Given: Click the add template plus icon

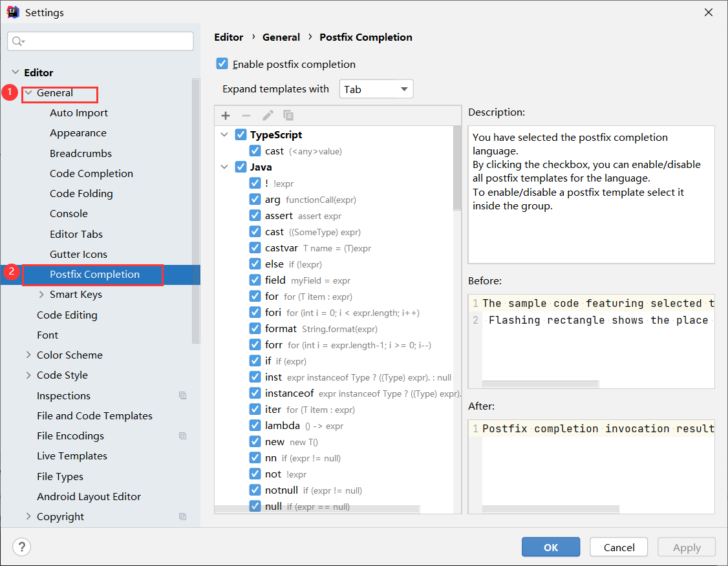Looking at the screenshot, I should 226,116.
